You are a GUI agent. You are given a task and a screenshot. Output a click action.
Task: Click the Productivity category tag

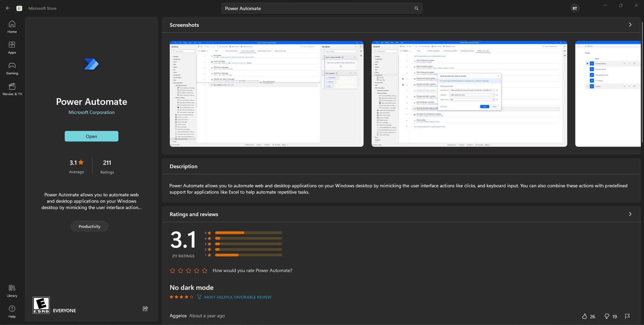pyautogui.click(x=90, y=226)
